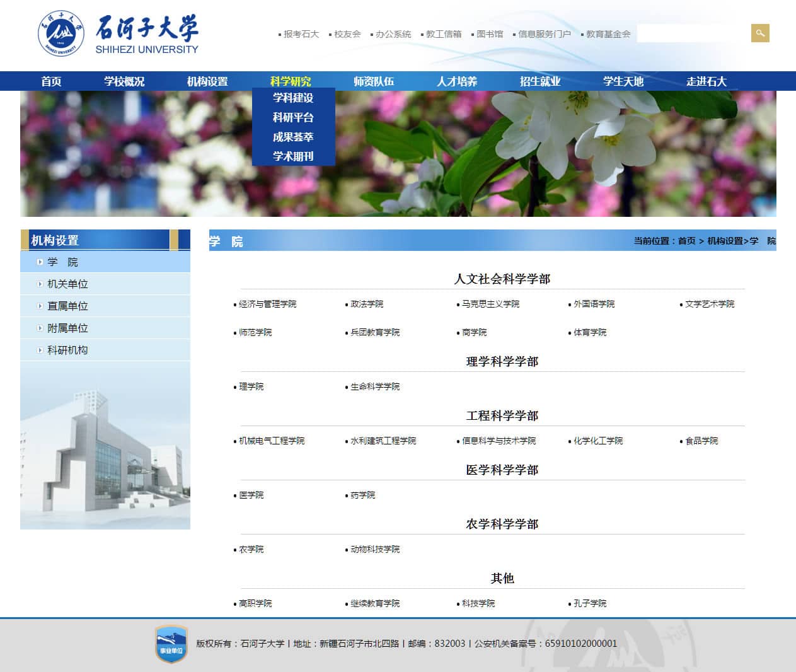Image resolution: width=796 pixels, height=672 pixels.
Task: Click inside the search text field
Action: 693,33
